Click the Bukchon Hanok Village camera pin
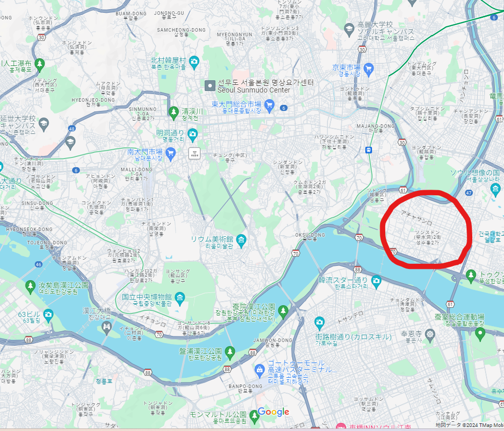 point(194,62)
